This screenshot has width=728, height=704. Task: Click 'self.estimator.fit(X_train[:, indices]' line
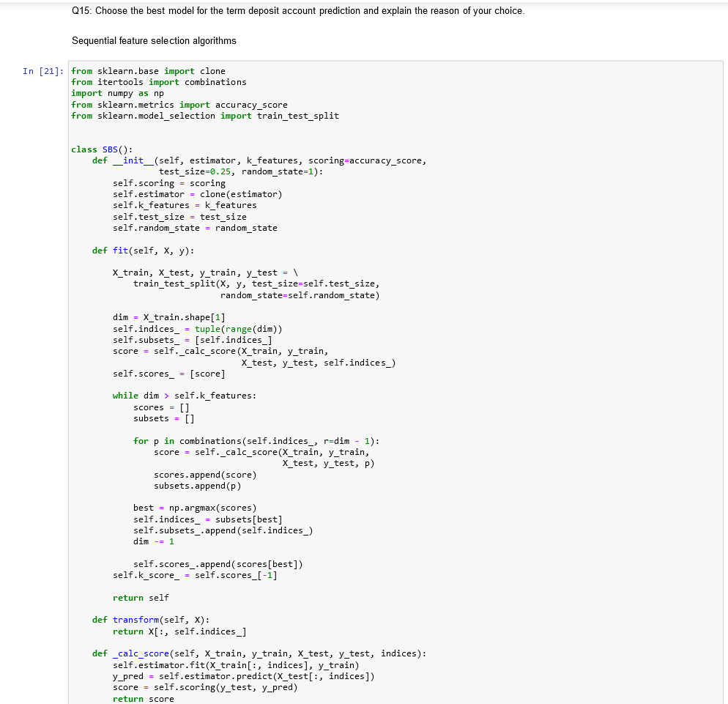(x=236, y=665)
